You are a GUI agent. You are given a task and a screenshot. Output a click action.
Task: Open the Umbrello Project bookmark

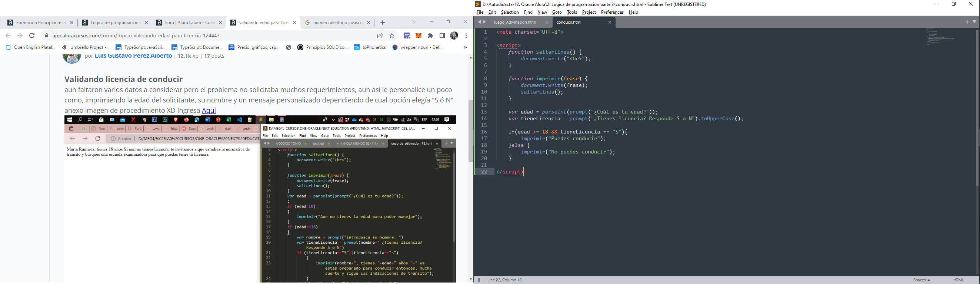86,47
